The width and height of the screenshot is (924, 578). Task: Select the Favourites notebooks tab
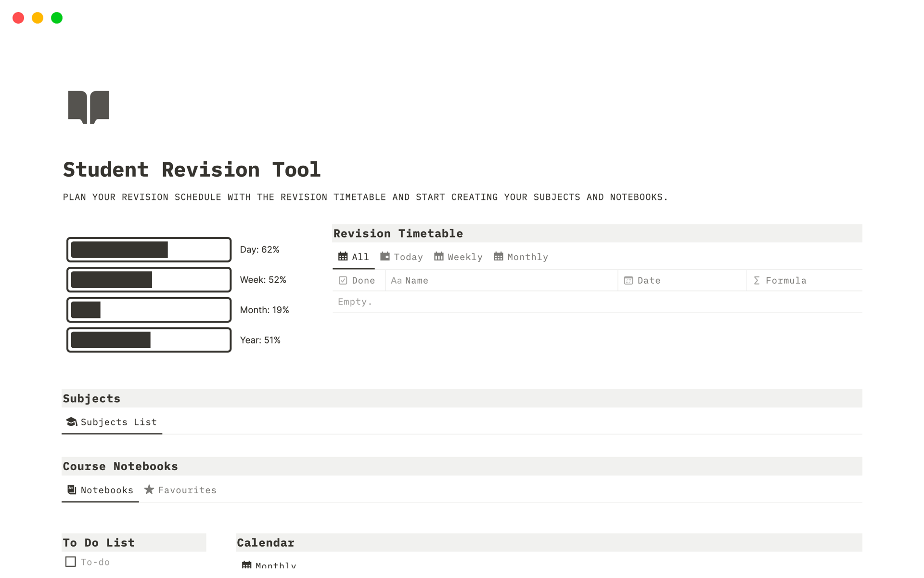181,490
